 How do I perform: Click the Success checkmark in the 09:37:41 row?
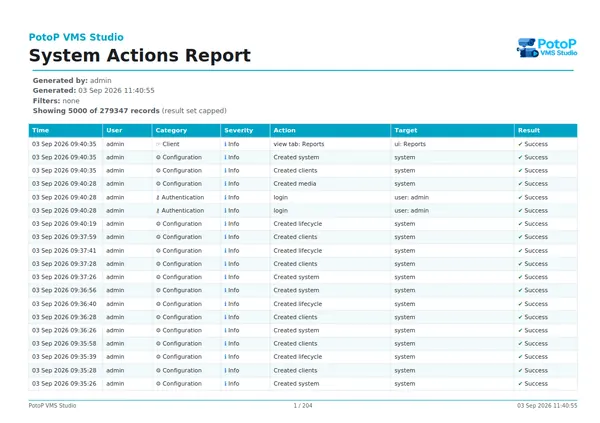520,251
